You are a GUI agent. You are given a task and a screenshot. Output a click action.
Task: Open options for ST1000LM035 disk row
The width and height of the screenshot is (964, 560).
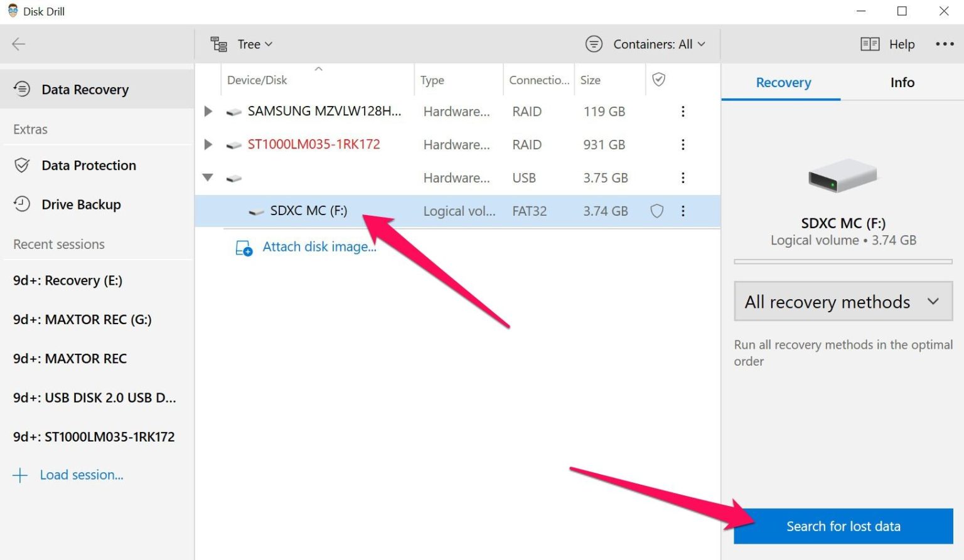pyautogui.click(x=683, y=145)
